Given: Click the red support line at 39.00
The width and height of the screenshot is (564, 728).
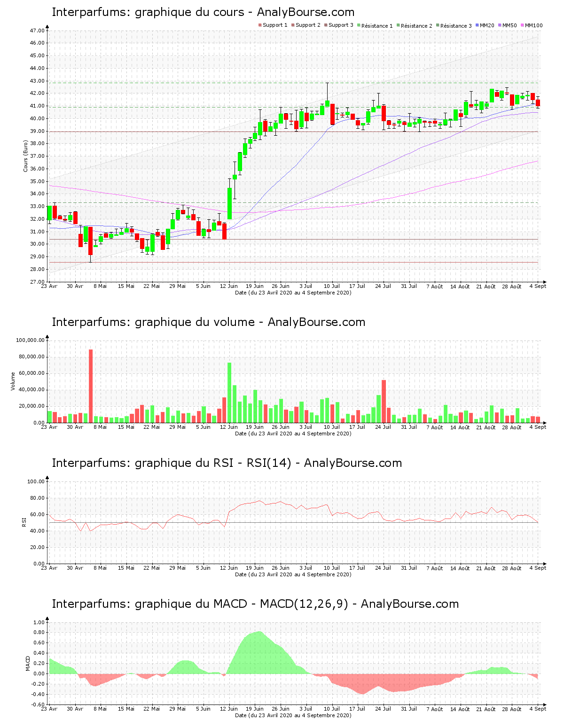Looking at the screenshot, I should (x=293, y=132).
